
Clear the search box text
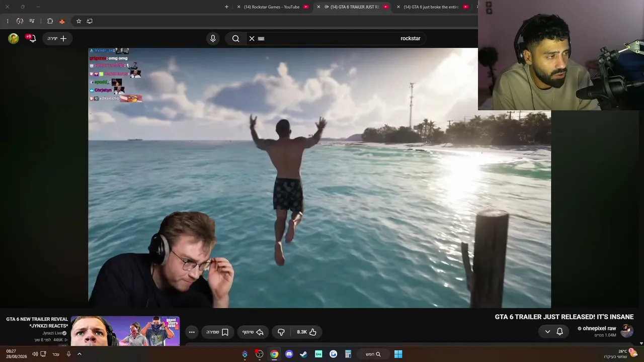click(252, 38)
